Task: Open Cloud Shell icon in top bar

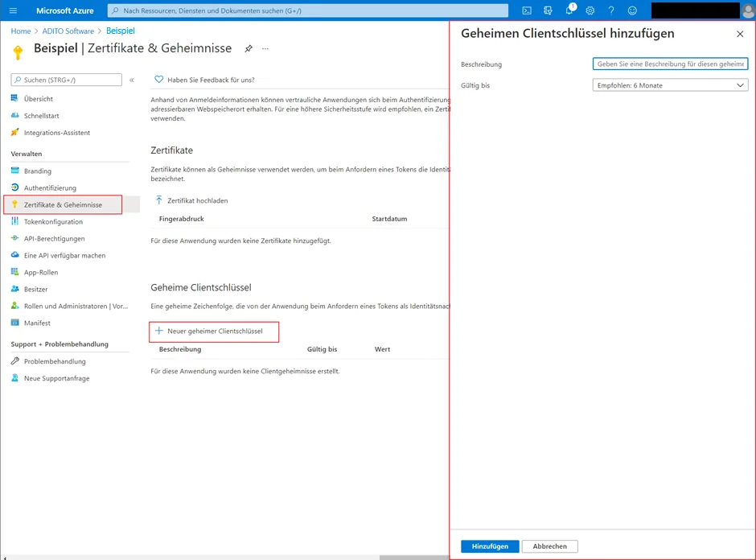Action: pyautogui.click(x=527, y=10)
